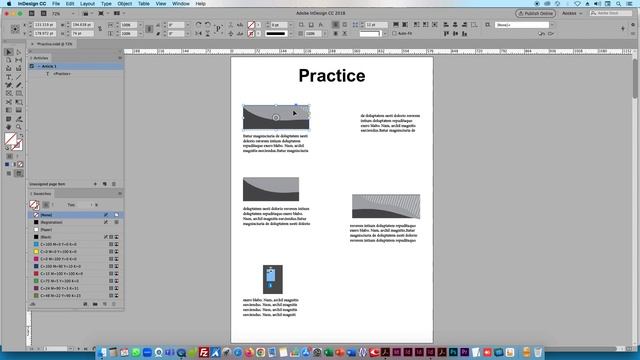
Task: Select the Type tool
Action: point(9,77)
